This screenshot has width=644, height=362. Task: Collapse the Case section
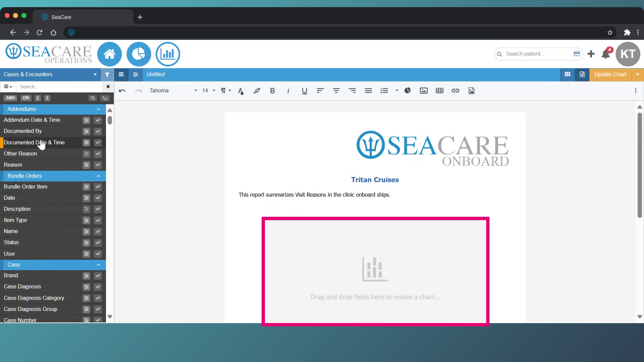click(x=98, y=265)
